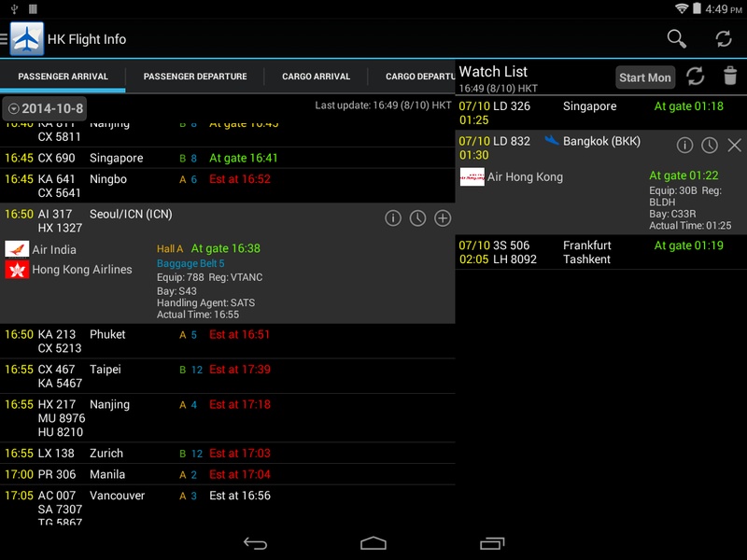Tap the Air Hong Kong logo
Screen dimensions: 747x560
(472, 176)
